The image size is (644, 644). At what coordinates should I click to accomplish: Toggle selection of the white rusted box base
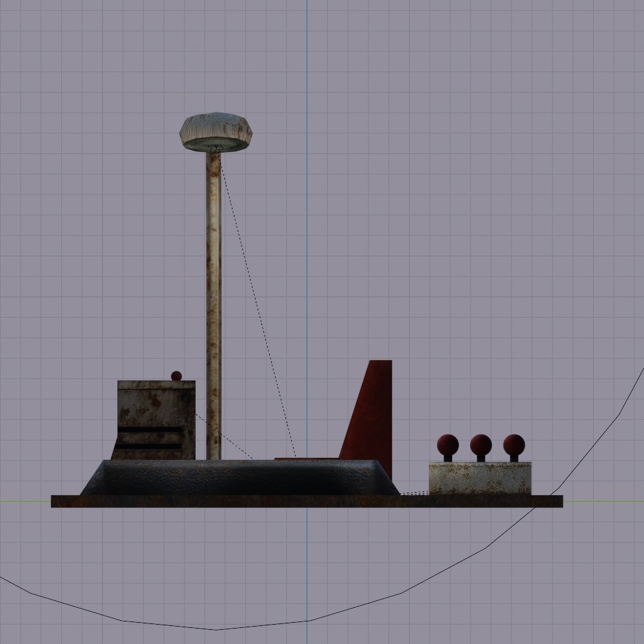pos(480,477)
